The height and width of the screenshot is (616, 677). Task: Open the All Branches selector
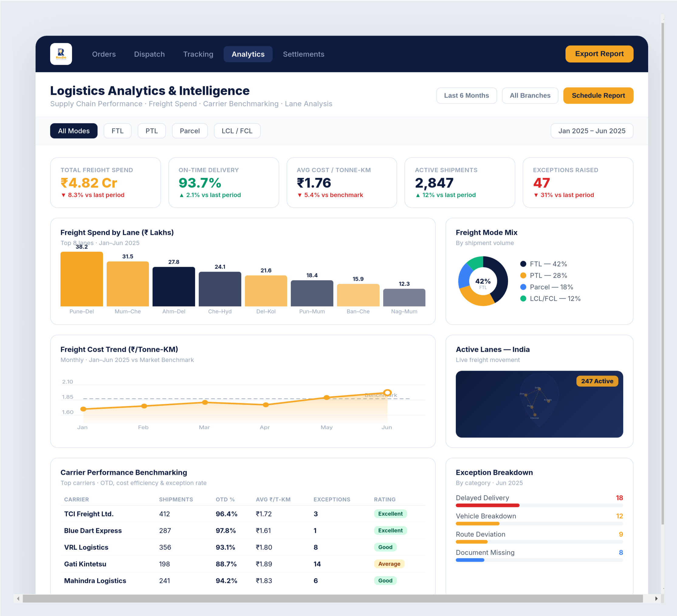click(530, 95)
